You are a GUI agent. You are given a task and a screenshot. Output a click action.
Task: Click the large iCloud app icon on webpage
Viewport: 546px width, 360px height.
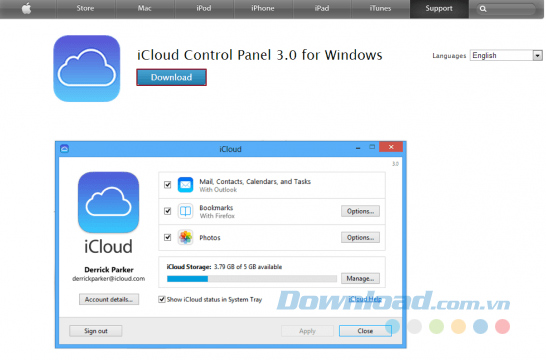pyautogui.click(x=87, y=69)
